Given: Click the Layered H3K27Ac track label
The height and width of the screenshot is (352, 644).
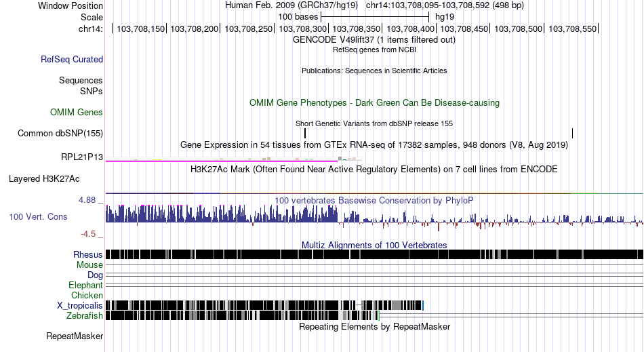Looking at the screenshot, I should click(x=44, y=178).
